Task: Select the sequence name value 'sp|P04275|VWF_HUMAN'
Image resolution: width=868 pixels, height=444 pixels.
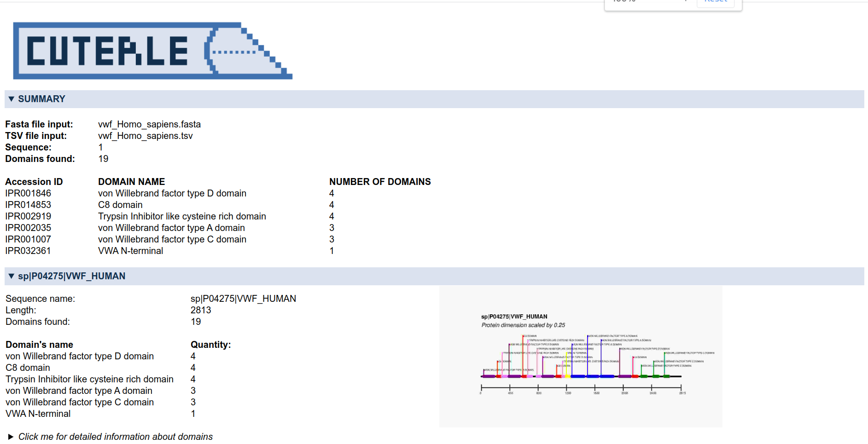Action: point(243,299)
